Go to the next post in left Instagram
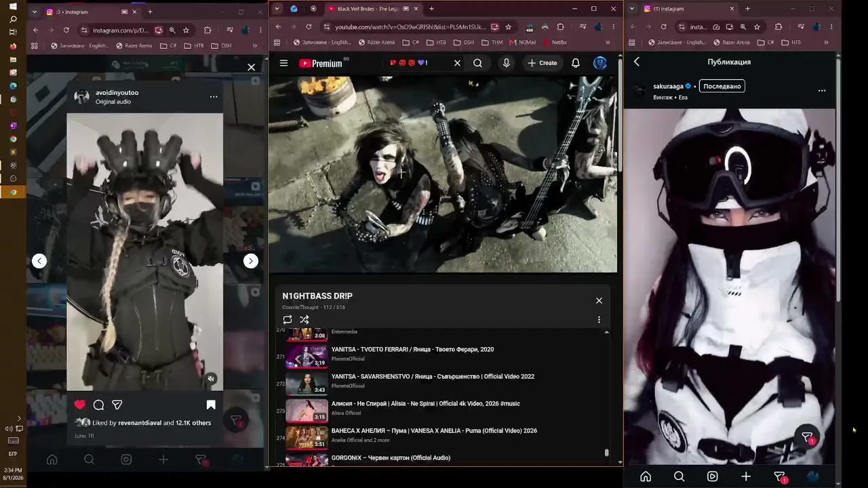The height and width of the screenshot is (488, 868). point(251,261)
